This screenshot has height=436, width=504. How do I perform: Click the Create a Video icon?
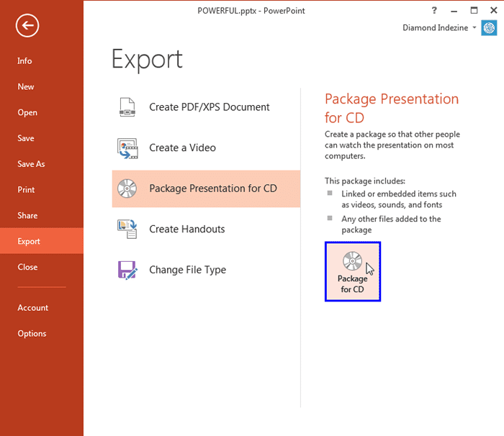tap(127, 148)
